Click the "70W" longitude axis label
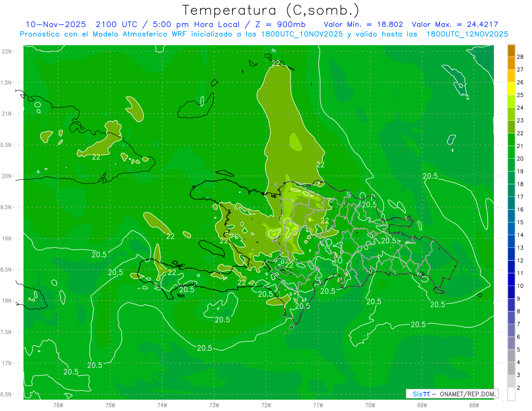This screenshot has height=411, width=532. click(x=370, y=405)
